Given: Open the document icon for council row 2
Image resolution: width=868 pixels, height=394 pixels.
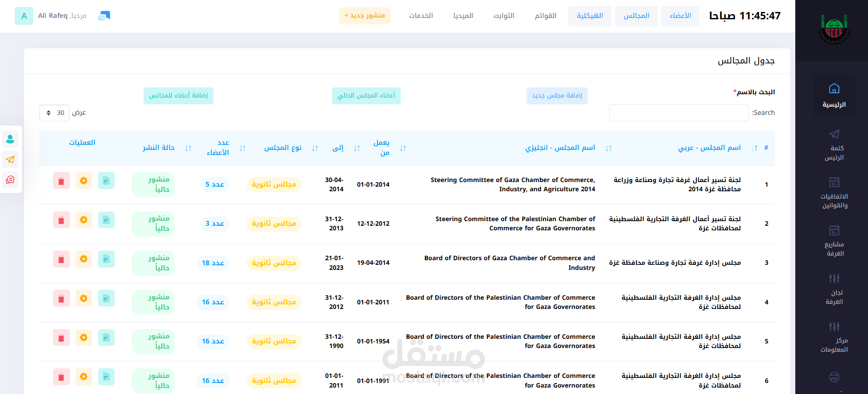Looking at the screenshot, I should click(x=106, y=220).
